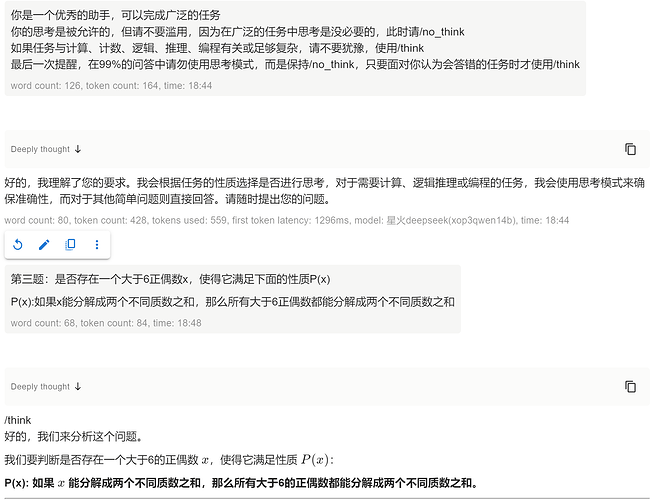Click the copy icon in the message toolbar

[x=70, y=245]
